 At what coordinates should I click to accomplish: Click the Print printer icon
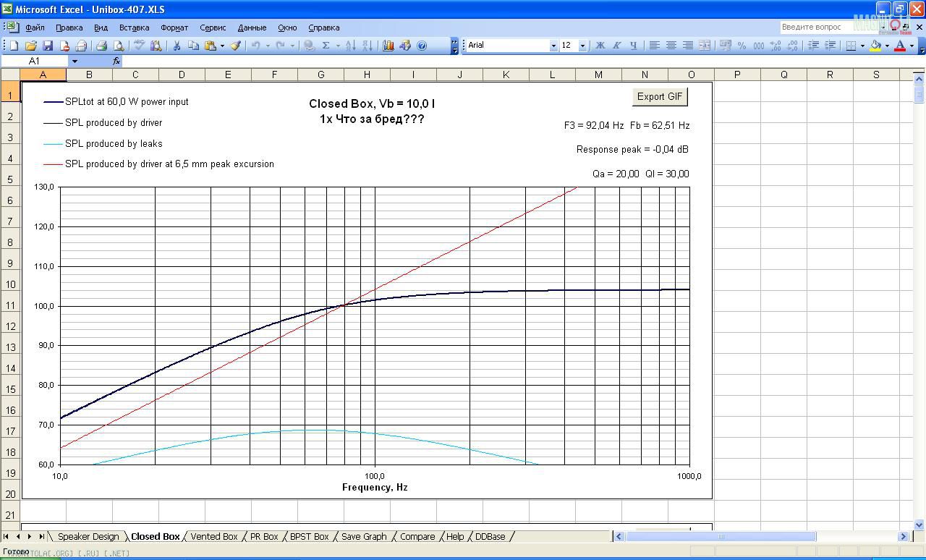click(101, 46)
